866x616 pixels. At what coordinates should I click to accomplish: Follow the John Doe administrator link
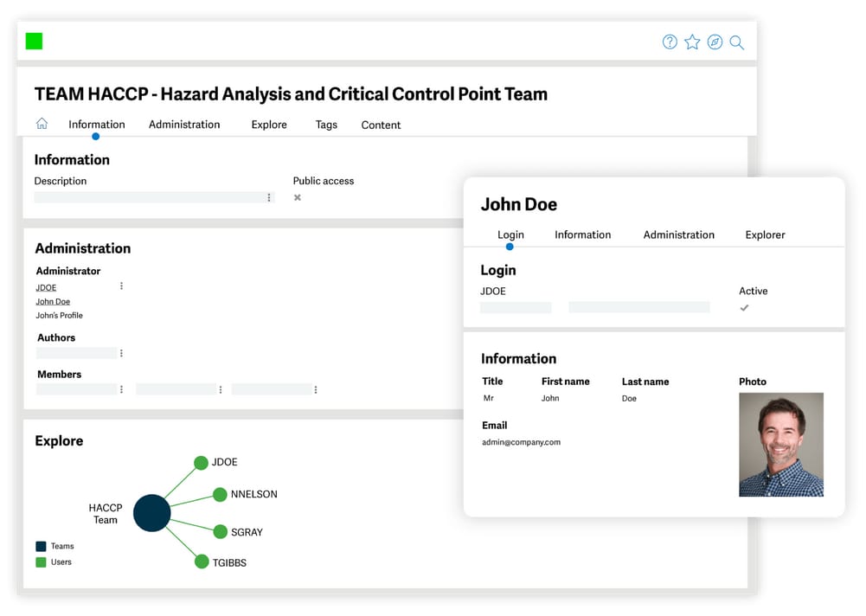(x=53, y=302)
